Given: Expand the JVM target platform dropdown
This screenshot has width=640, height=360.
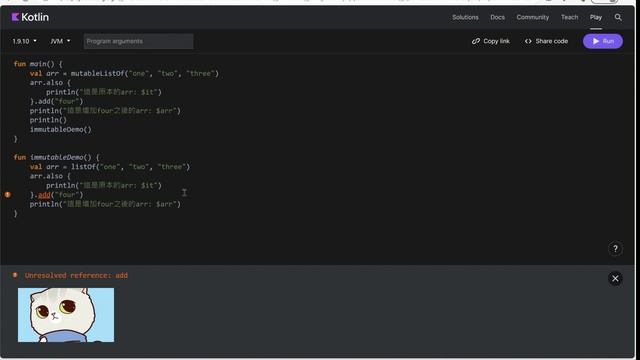Looking at the screenshot, I should tap(60, 41).
